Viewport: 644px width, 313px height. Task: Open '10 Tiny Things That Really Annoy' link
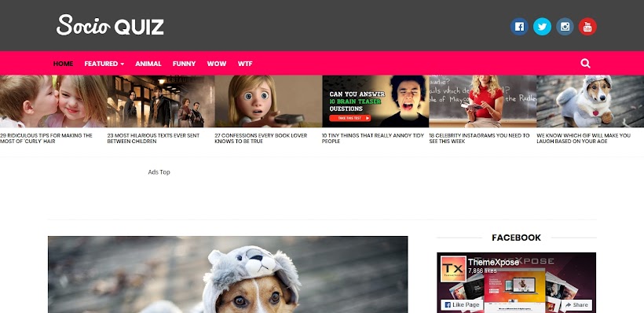373,138
